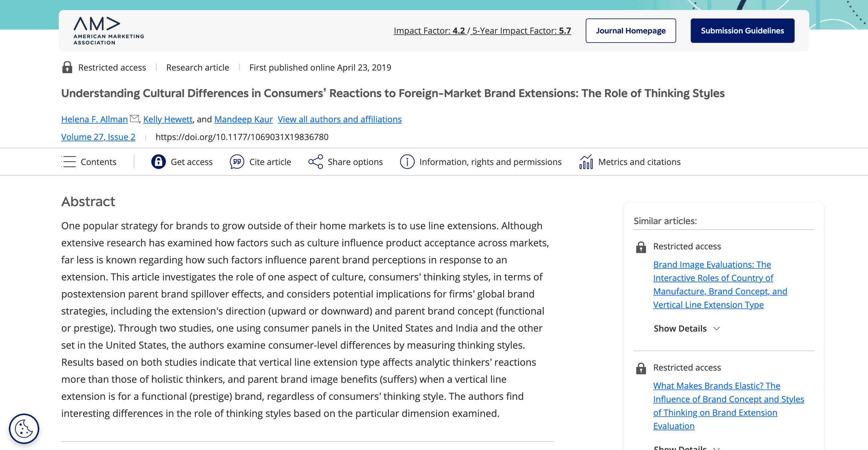Click View all authors and affiliations
This screenshot has height=450, width=868.
click(339, 119)
